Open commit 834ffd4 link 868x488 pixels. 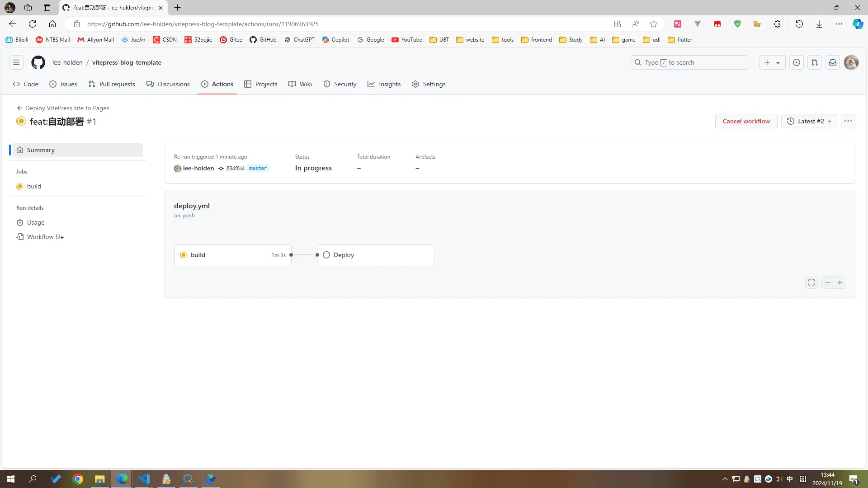pyautogui.click(x=235, y=169)
